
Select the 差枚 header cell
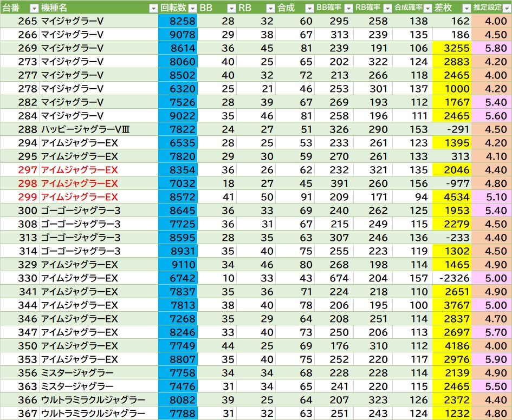(452, 8)
